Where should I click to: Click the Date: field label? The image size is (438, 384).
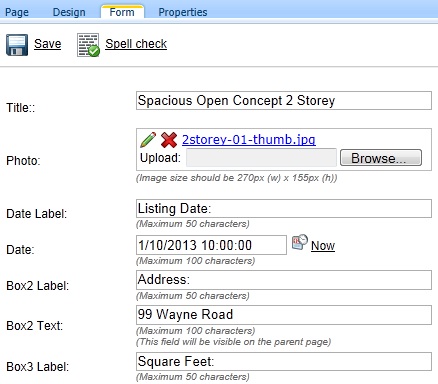click(20, 250)
